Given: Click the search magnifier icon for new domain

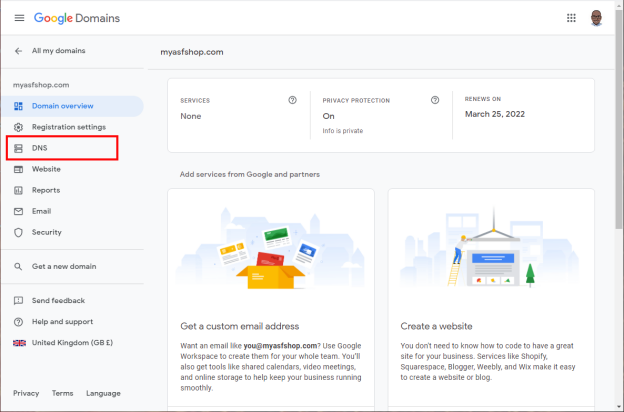Looking at the screenshot, I should coord(18,266).
